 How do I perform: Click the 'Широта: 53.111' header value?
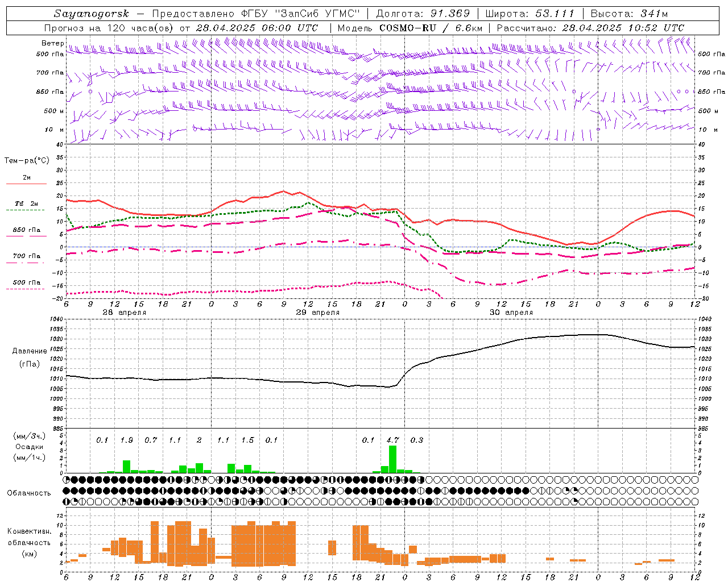pos(530,14)
